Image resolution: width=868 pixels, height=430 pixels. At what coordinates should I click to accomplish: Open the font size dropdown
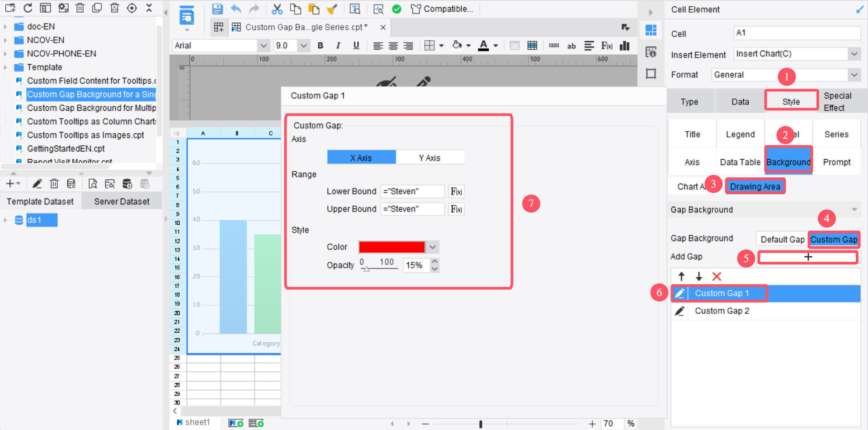tap(304, 46)
